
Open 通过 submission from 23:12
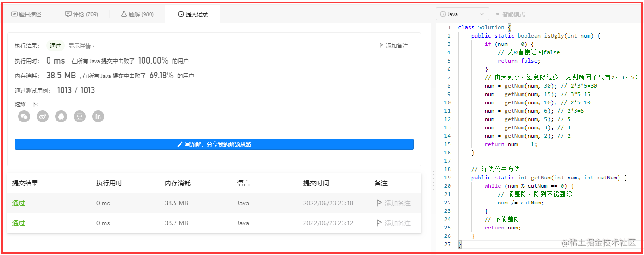(19, 223)
